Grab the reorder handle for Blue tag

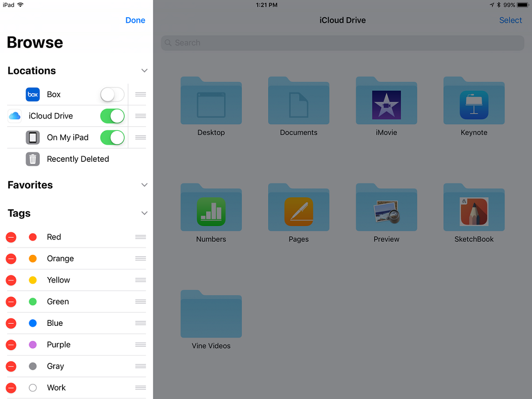140,323
